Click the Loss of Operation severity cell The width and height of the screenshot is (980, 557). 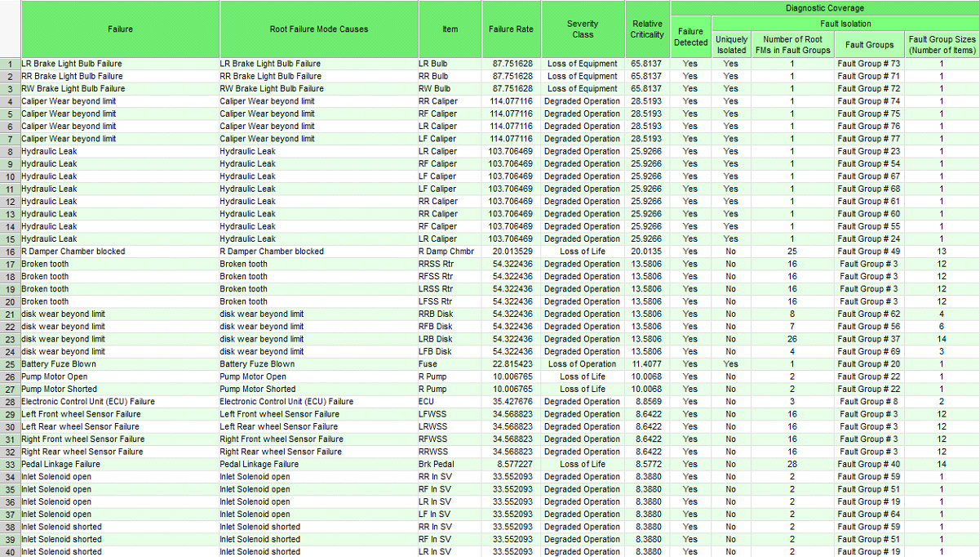pyautogui.click(x=582, y=364)
